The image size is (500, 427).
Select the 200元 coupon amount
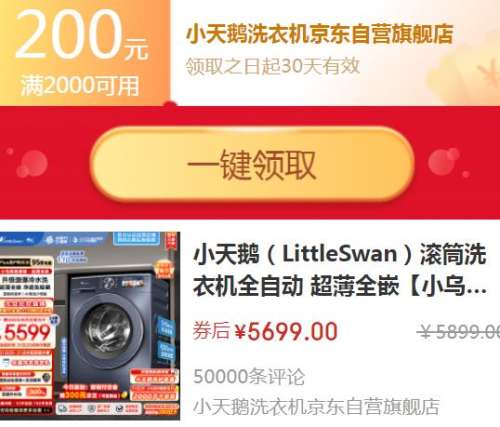coord(82,35)
